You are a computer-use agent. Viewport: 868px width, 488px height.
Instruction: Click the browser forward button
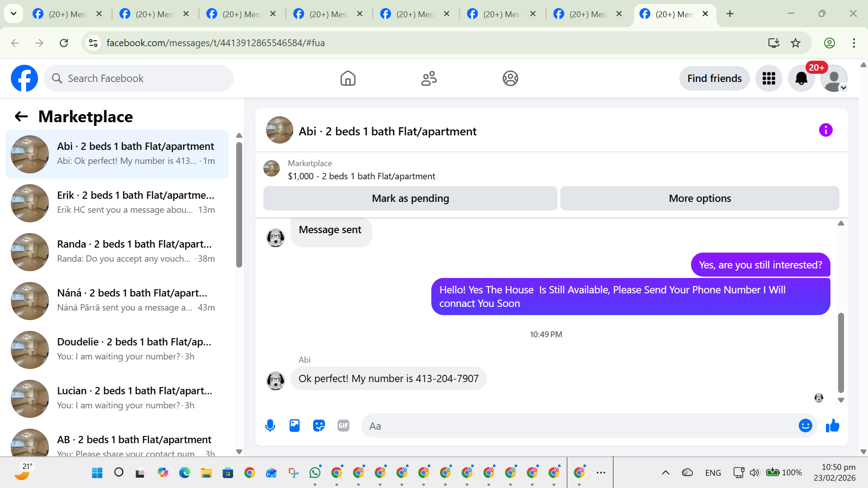click(x=39, y=43)
